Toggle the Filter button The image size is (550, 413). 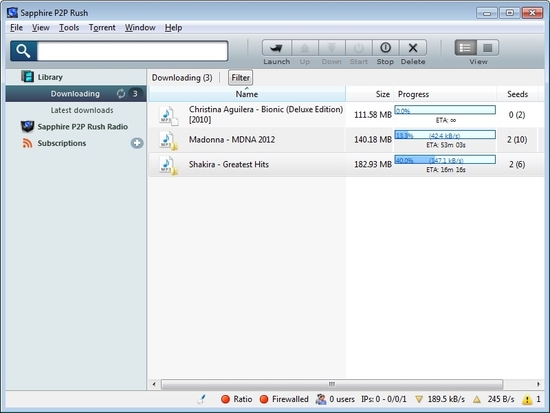tap(240, 78)
